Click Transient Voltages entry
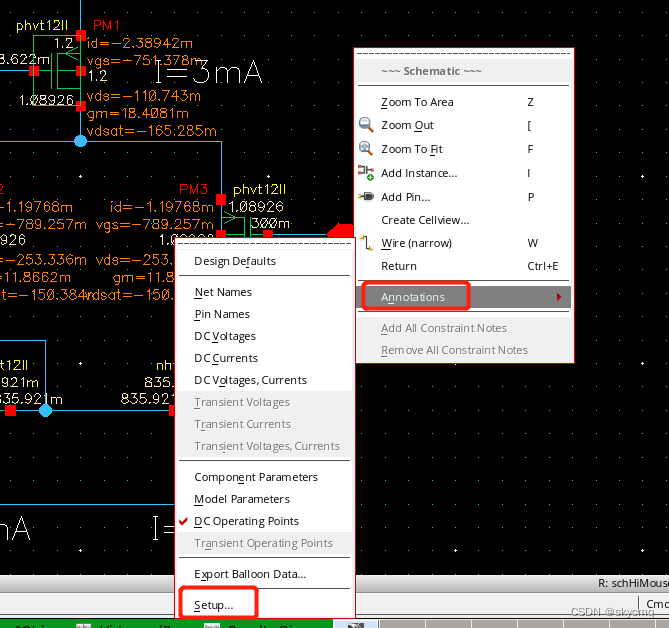 tap(265, 402)
